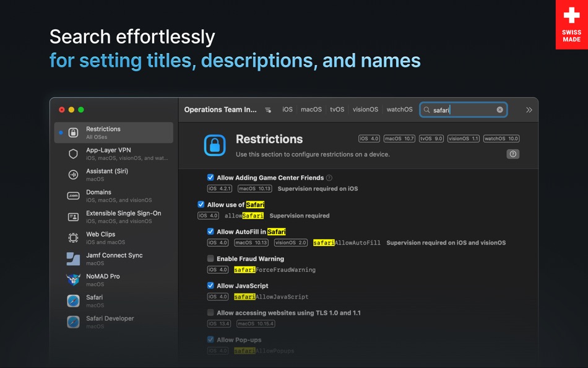The width and height of the screenshot is (588, 368).
Task: Clear the search field with the x icon
Action: point(500,110)
